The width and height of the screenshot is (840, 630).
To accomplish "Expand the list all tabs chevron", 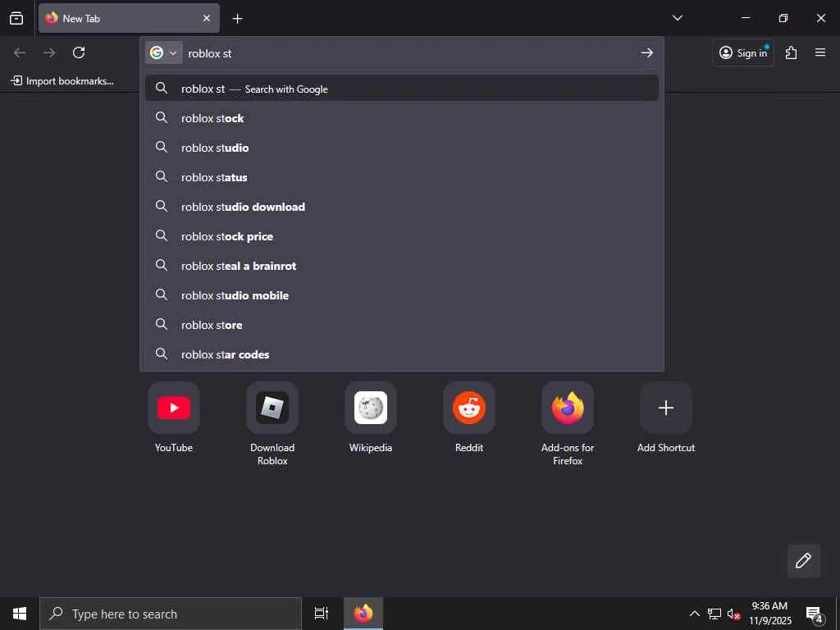I will point(677,18).
